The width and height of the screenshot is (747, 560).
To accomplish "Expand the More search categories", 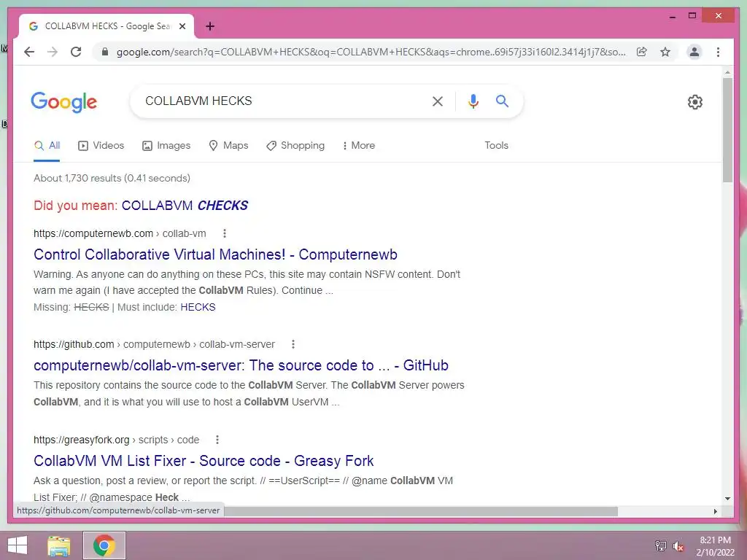I will tap(359, 146).
